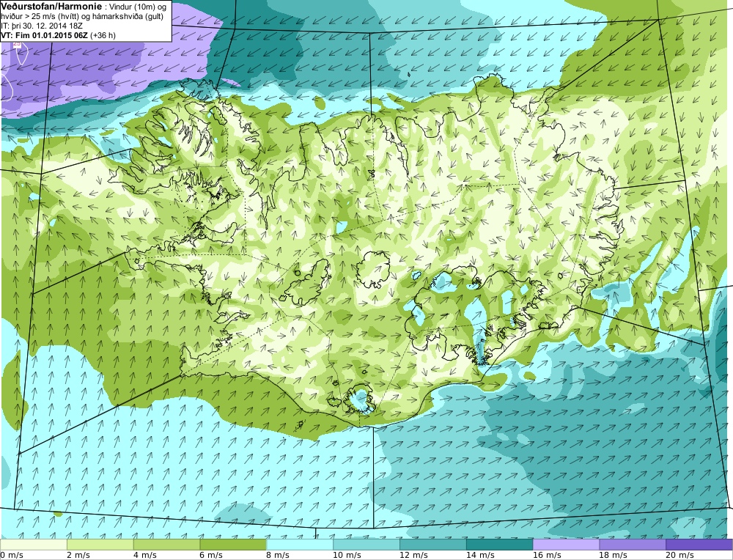The image size is (733, 560).
Task: Click the '0 m/s' legend label
Action: point(11,555)
